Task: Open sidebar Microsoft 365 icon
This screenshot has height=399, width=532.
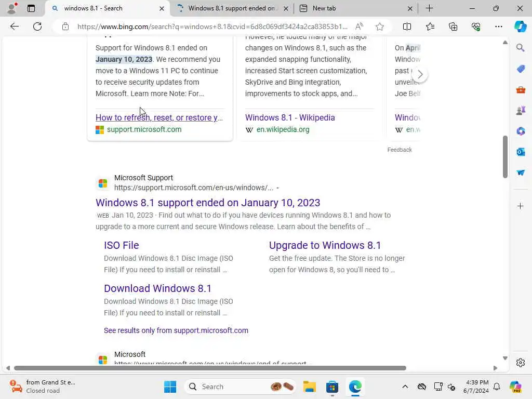Action: point(521,131)
